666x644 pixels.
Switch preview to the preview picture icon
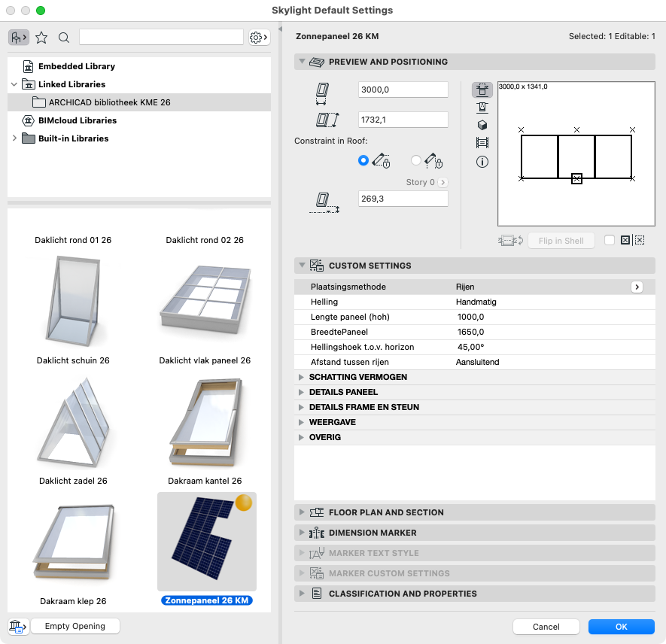[x=482, y=143]
